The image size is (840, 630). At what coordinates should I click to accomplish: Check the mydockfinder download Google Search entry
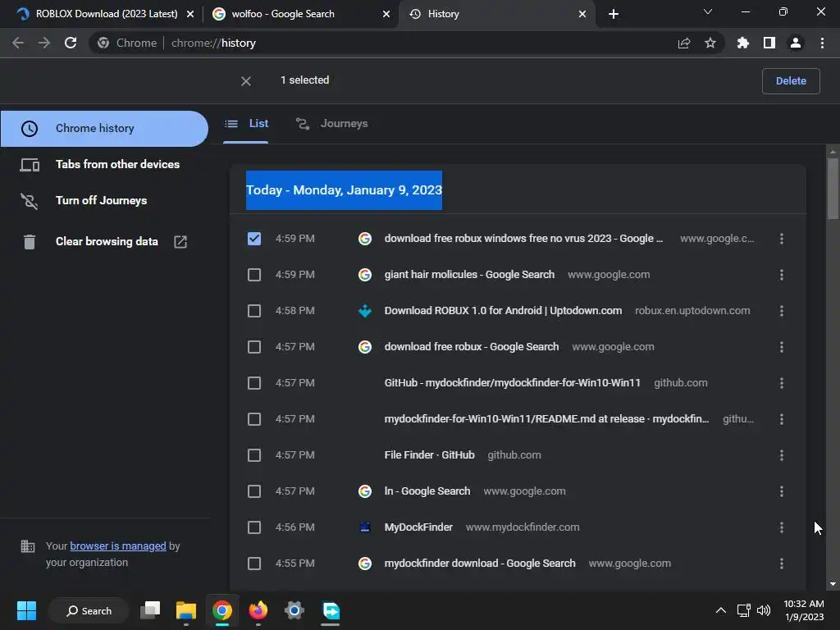click(x=254, y=564)
